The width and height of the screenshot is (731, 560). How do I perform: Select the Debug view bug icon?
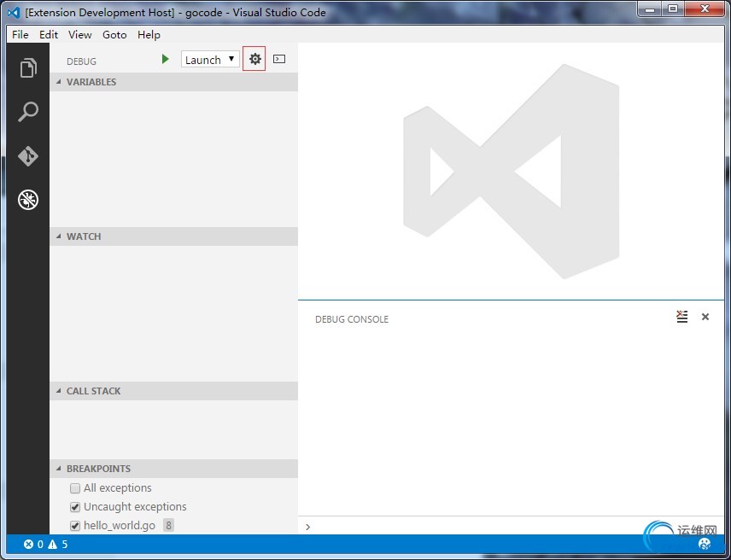[28, 200]
